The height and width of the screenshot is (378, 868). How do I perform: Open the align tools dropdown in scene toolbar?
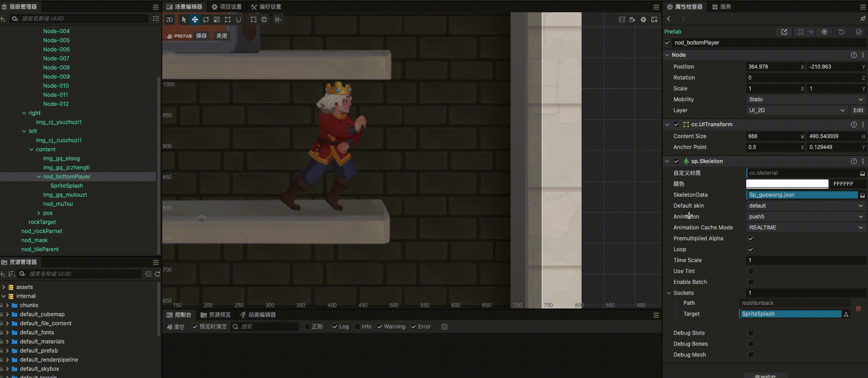278,20
